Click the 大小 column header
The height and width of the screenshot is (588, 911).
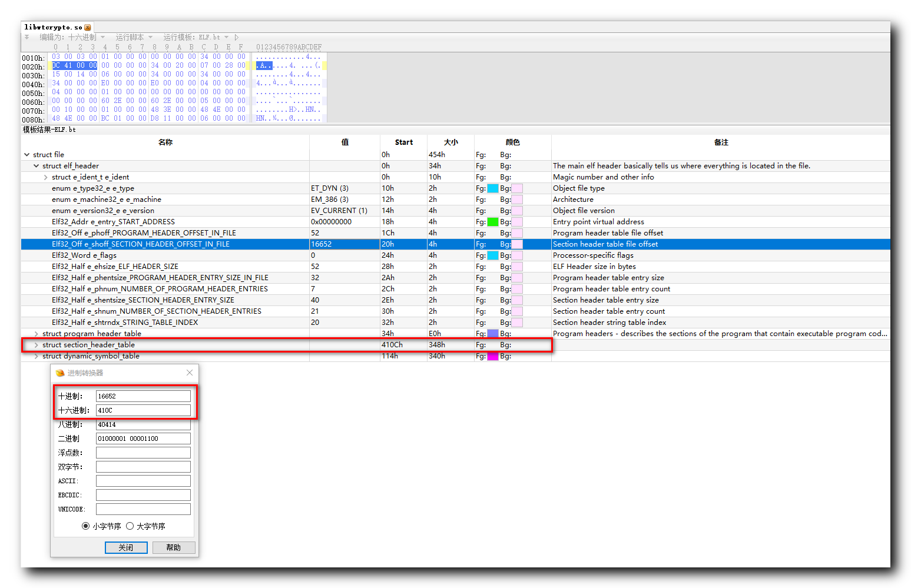coord(451,142)
